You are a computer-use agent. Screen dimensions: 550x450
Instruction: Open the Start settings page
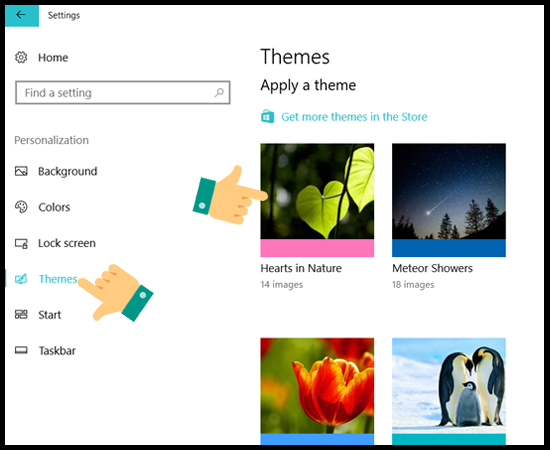(x=49, y=315)
